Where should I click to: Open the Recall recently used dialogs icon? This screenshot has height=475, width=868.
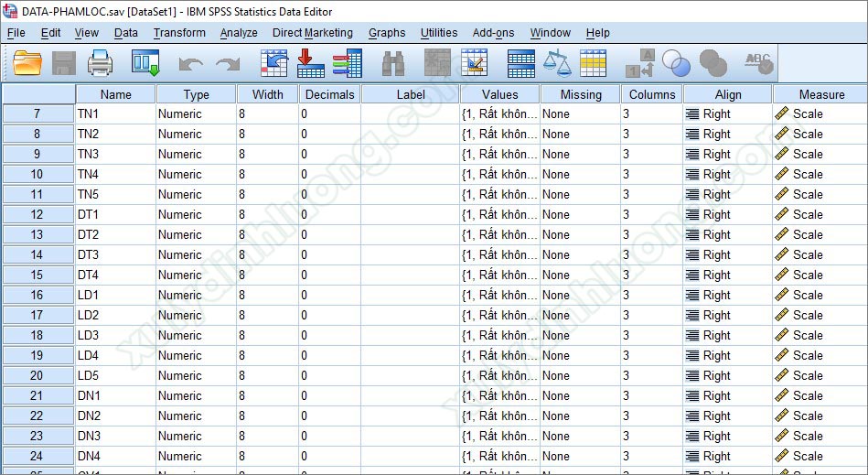[x=145, y=62]
